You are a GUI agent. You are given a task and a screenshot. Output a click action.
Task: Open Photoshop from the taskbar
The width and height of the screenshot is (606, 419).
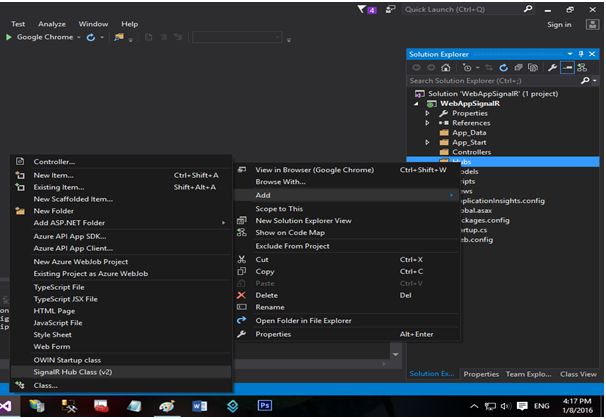click(265, 405)
